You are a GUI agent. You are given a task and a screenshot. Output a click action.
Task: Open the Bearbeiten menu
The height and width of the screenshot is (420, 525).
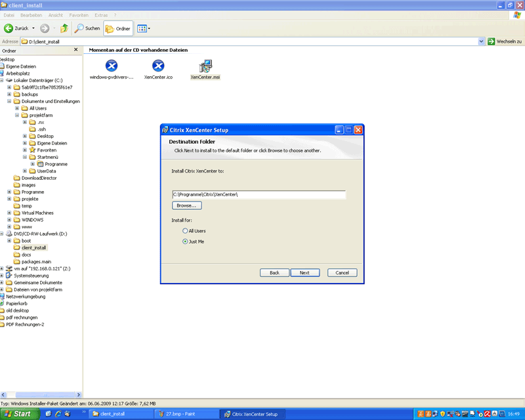(31, 15)
